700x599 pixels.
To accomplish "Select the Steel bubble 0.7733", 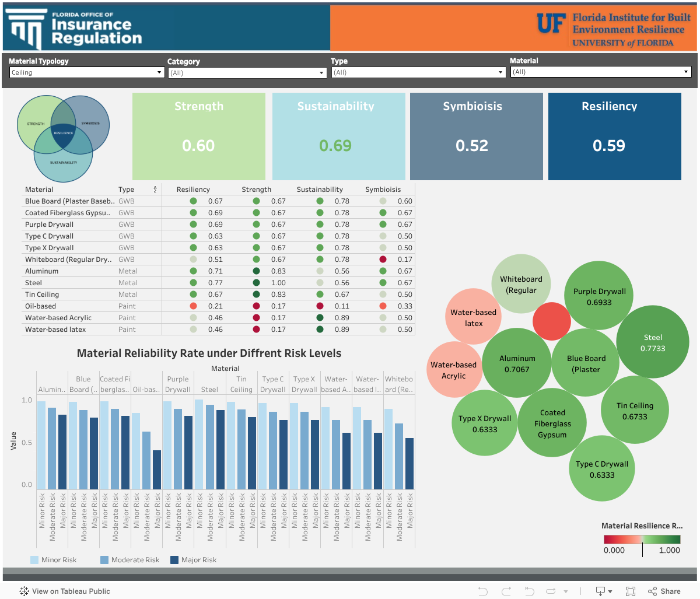I will [x=653, y=343].
